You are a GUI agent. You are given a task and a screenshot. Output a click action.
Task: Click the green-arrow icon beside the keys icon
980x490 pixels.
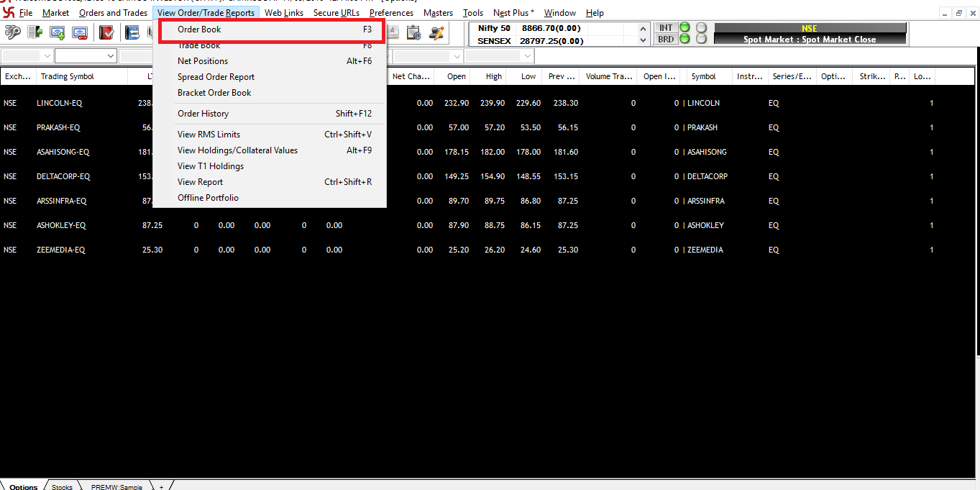35,32
